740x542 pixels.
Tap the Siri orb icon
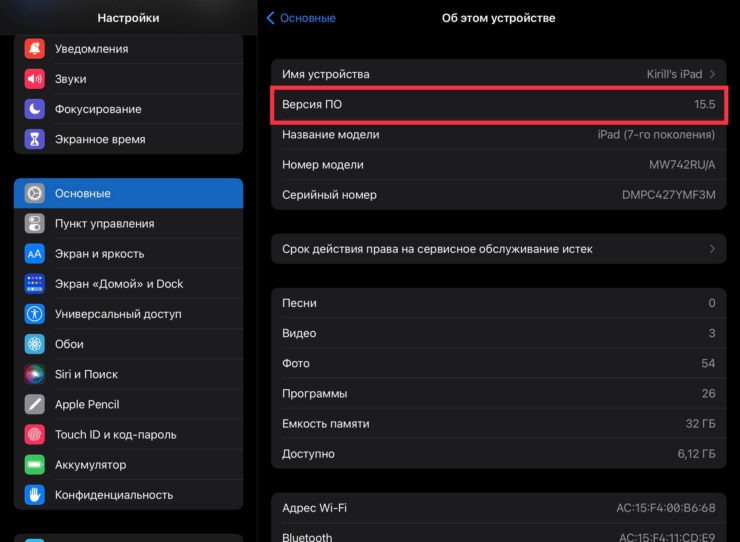coord(34,374)
